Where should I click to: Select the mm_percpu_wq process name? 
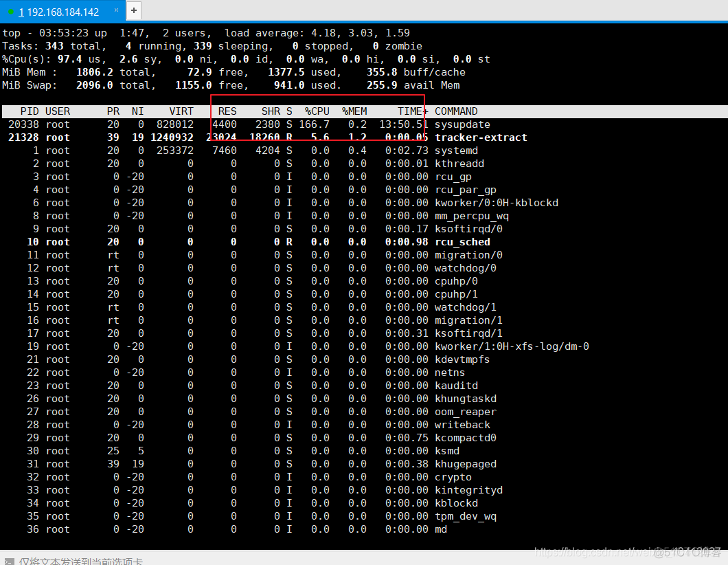pos(472,216)
